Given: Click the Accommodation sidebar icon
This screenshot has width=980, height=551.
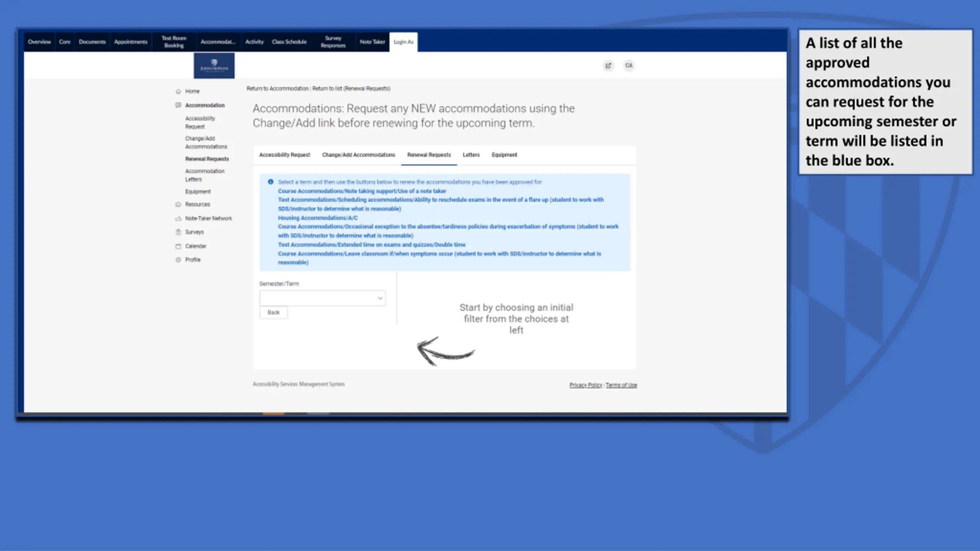Looking at the screenshot, I should [x=178, y=105].
